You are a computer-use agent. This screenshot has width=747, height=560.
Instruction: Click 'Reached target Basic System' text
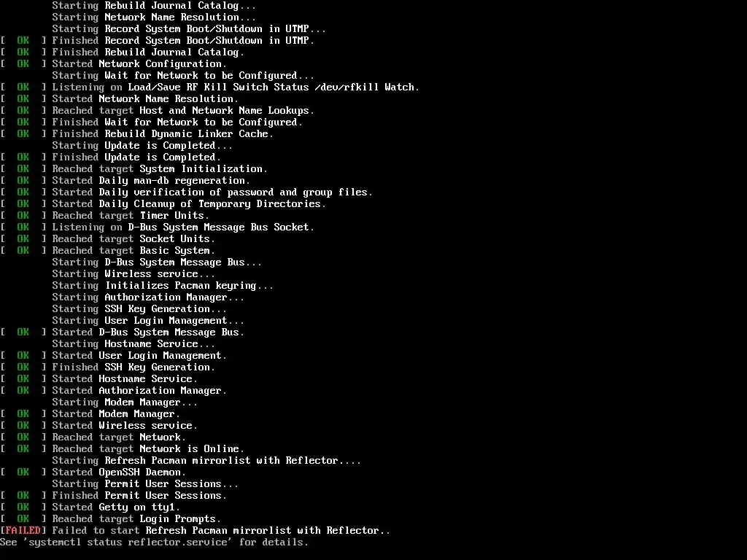133,251
